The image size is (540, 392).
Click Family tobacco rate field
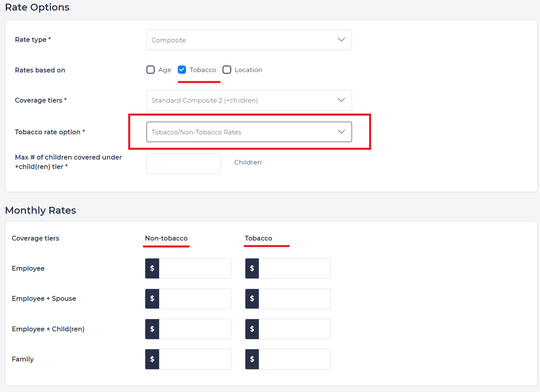click(295, 359)
